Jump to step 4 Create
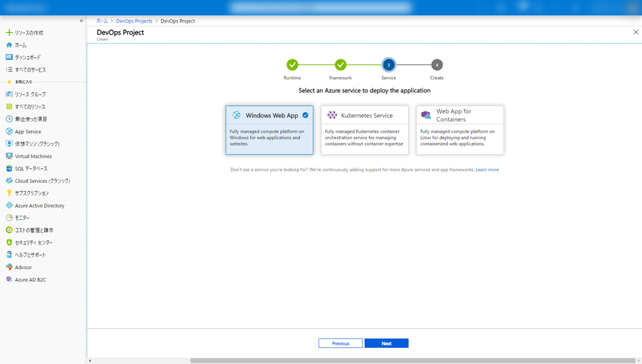Screen dimensions: 642x364 tap(437, 65)
